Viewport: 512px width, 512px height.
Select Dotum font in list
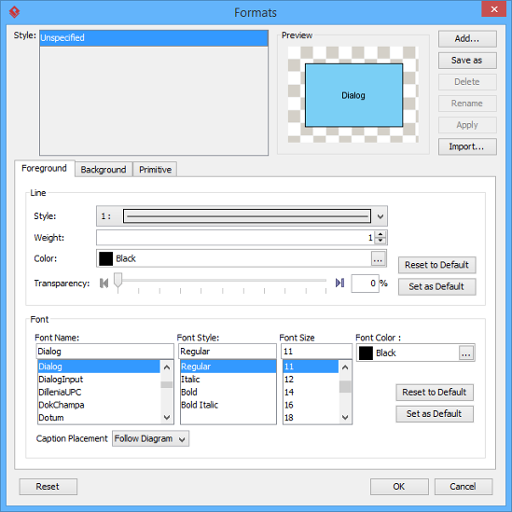tap(99, 418)
